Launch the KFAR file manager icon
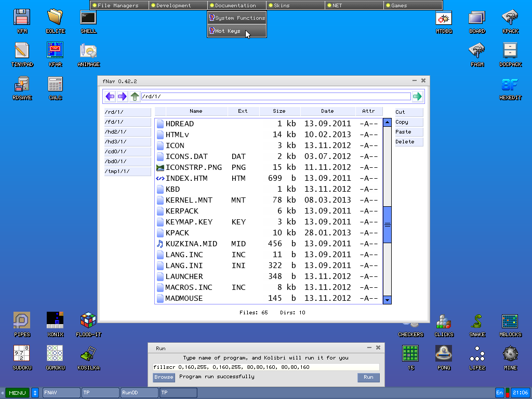 coord(55,51)
